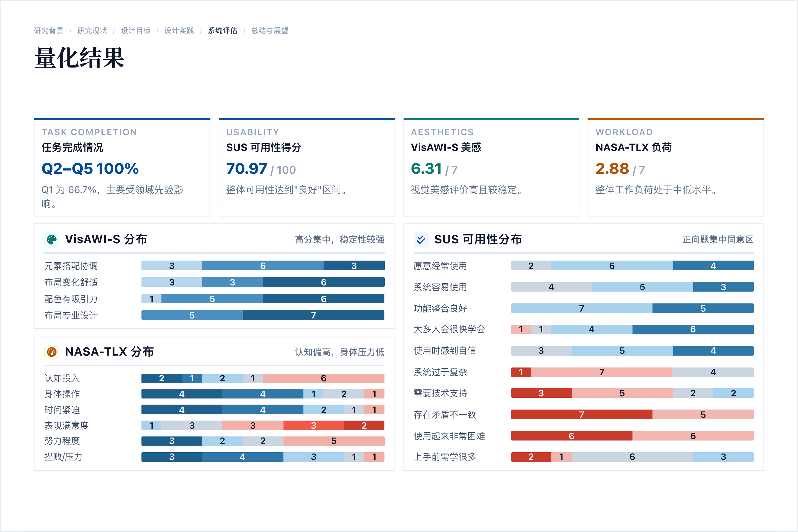Click the 大多人会很快学会 row label
Image resolution: width=798 pixels, height=532 pixels.
pos(449,329)
